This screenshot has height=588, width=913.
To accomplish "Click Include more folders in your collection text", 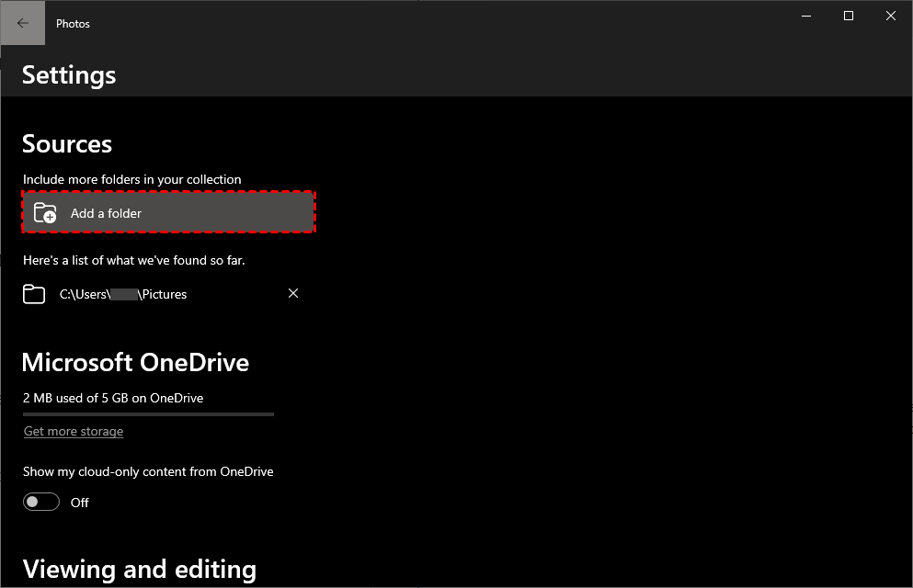I will [x=131, y=179].
